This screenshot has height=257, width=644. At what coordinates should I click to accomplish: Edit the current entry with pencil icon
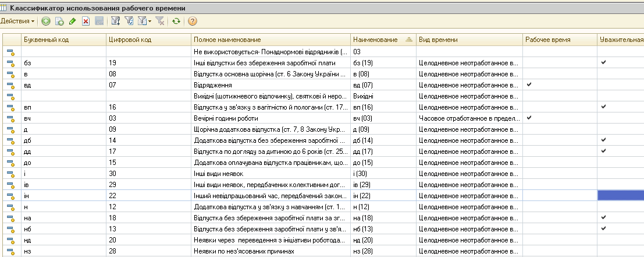73,22
